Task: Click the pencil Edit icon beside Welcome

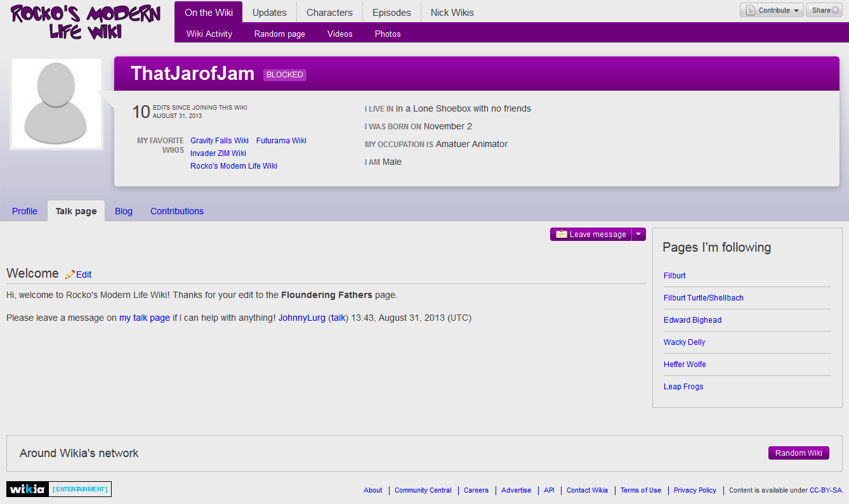Action: tap(70, 275)
